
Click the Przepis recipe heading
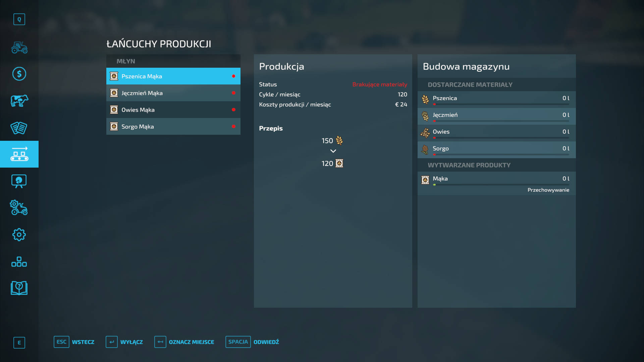(x=271, y=128)
